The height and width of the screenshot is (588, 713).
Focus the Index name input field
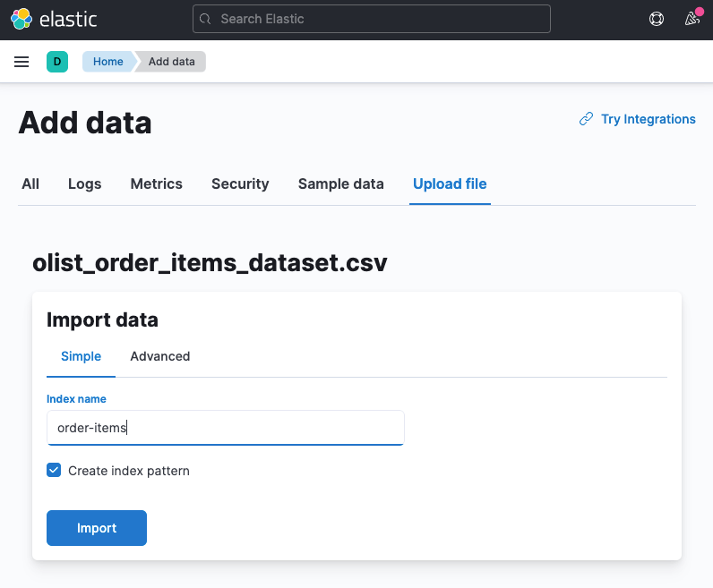click(225, 428)
